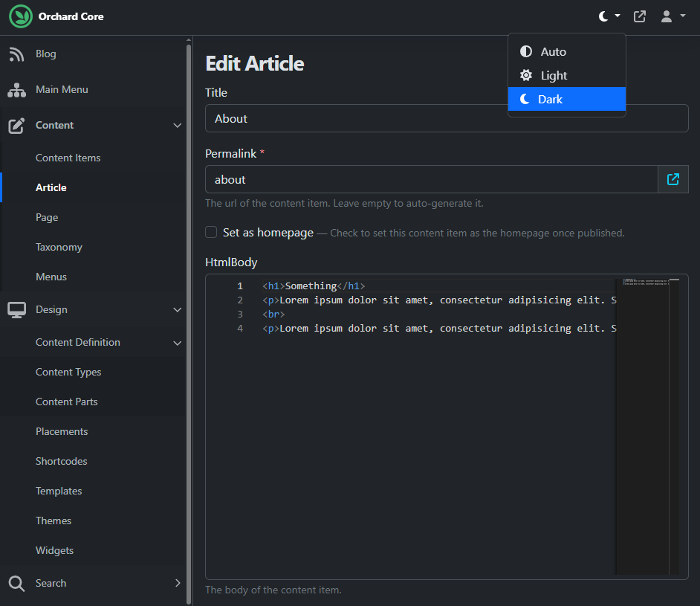700x606 pixels.
Task: Select Auto theme option
Action: 567,52
